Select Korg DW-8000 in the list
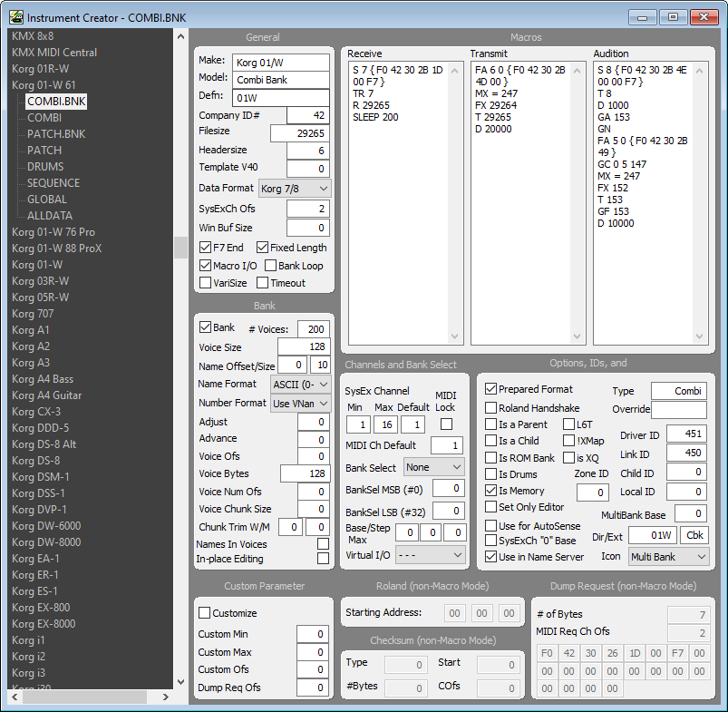Image resolution: width=728 pixels, height=712 pixels. point(46,542)
